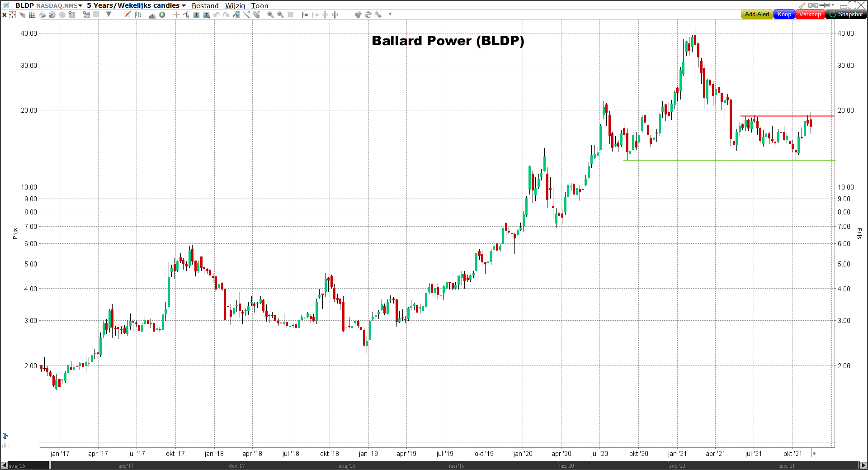Click the undo arrow icon
868x470 pixels.
coord(216,14)
